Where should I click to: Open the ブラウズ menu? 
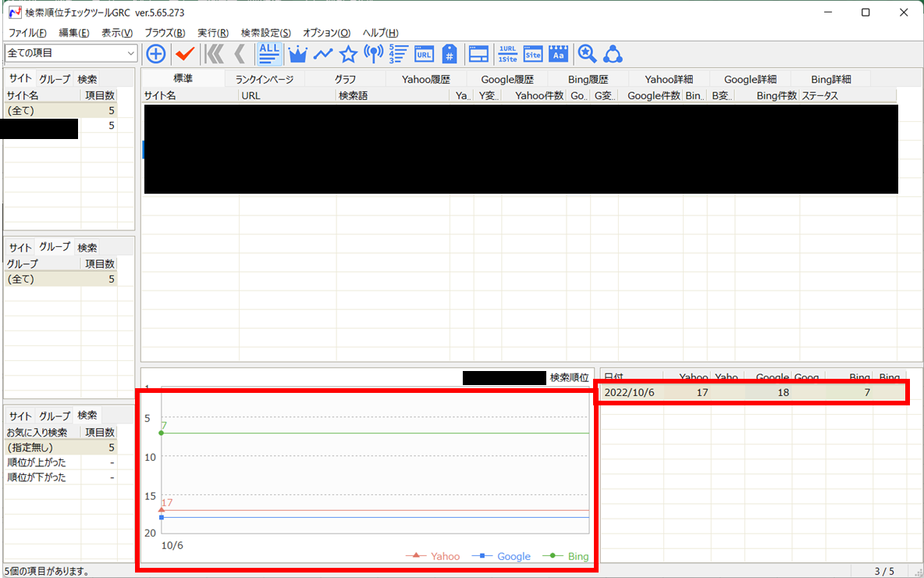[165, 33]
